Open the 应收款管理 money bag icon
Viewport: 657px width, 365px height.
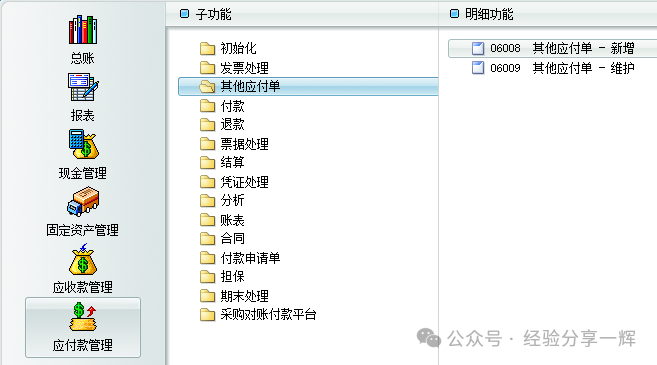(x=83, y=259)
